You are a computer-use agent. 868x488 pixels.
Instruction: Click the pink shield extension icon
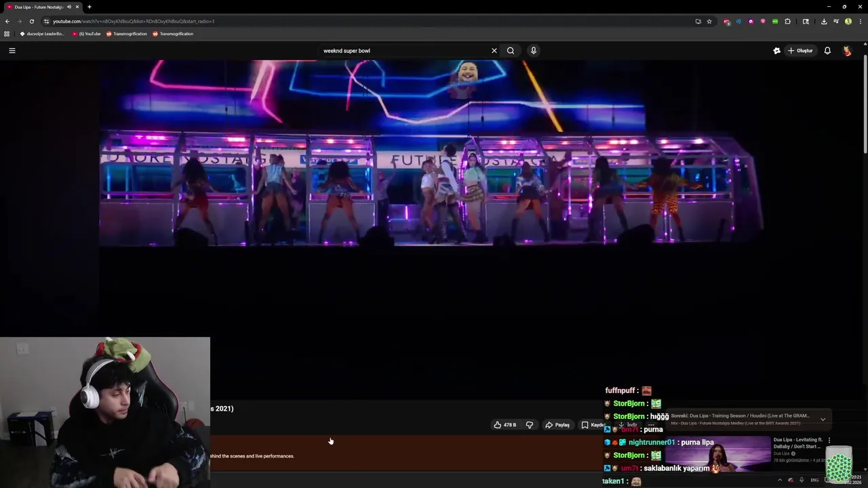point(763,21)
